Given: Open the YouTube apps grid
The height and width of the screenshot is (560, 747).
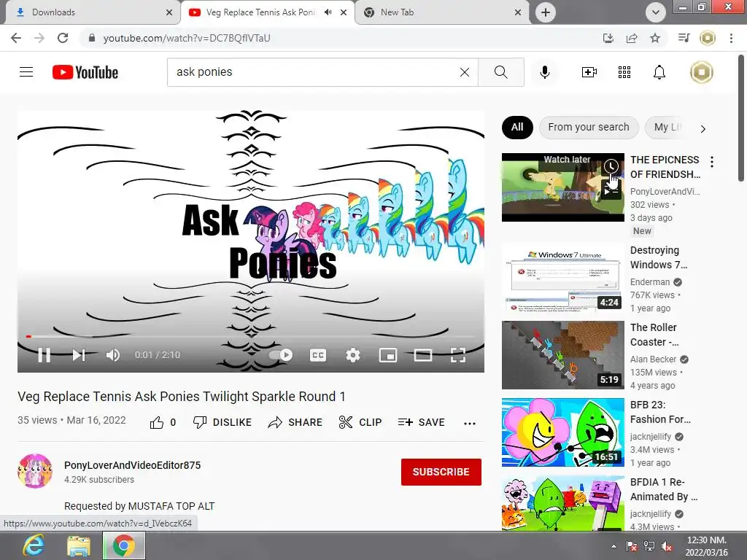Looking at the screenshot, I should (x=624, y=72).
